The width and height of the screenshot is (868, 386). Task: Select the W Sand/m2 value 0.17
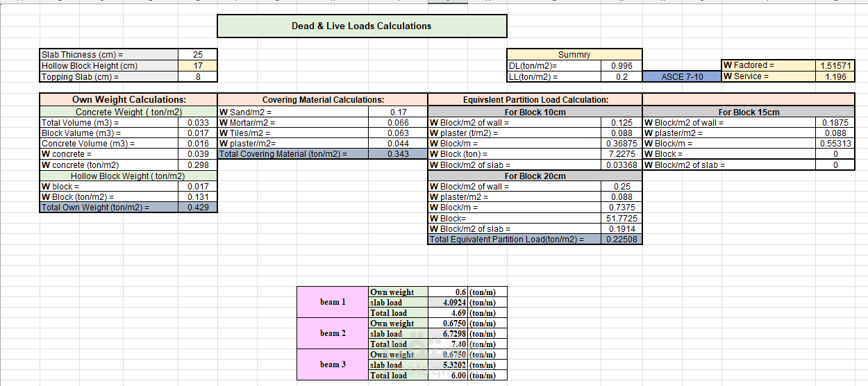coord(399,112)
